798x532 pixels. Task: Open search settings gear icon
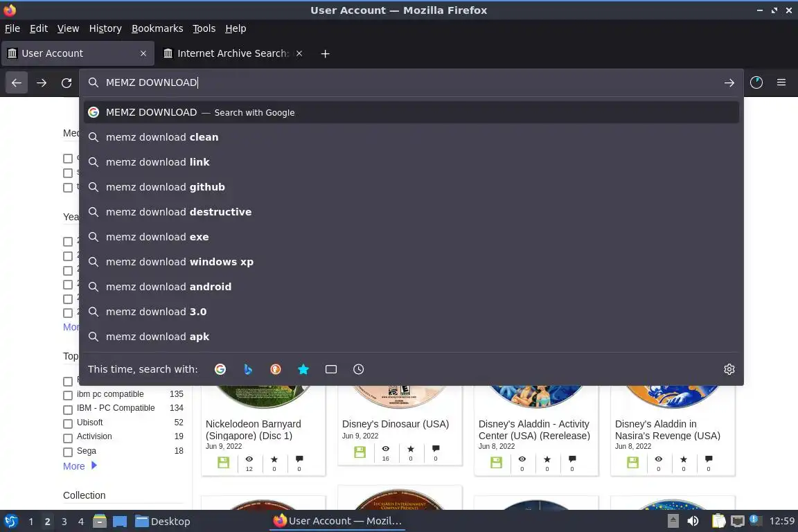pyautogui.click(x=729, y=369)
